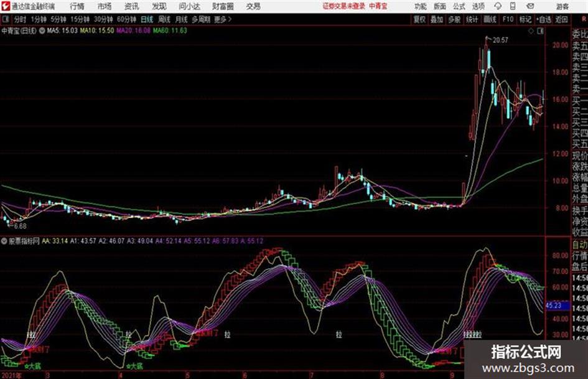Open the 交易 menu
The height and width of the screenshot is (379, 588).
[x=253, y=6]
